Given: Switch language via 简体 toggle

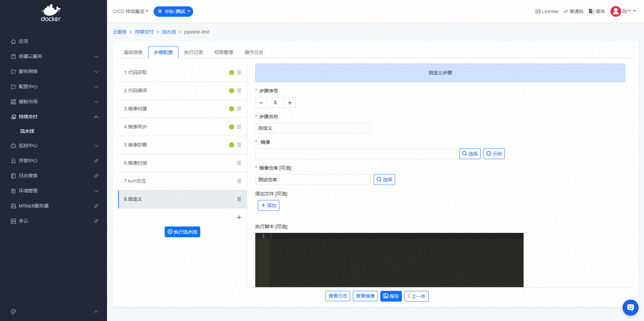Looking at the screenshot, I should pos(597,11).
